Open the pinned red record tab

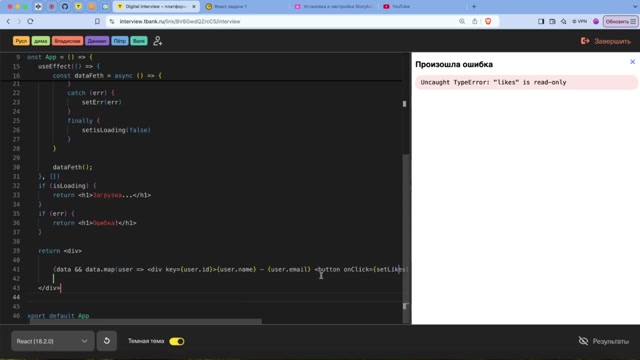click(x=51, y=7)
